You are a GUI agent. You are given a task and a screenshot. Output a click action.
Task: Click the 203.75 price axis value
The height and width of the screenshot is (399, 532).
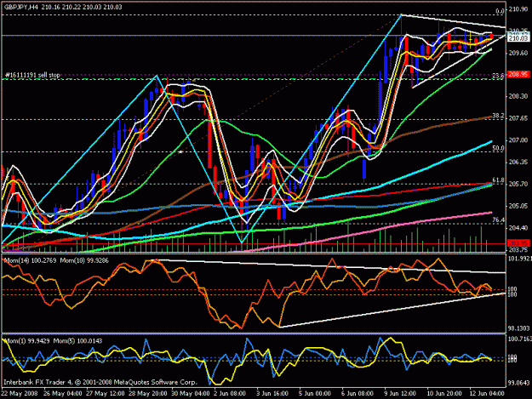(x=518, y=250)
